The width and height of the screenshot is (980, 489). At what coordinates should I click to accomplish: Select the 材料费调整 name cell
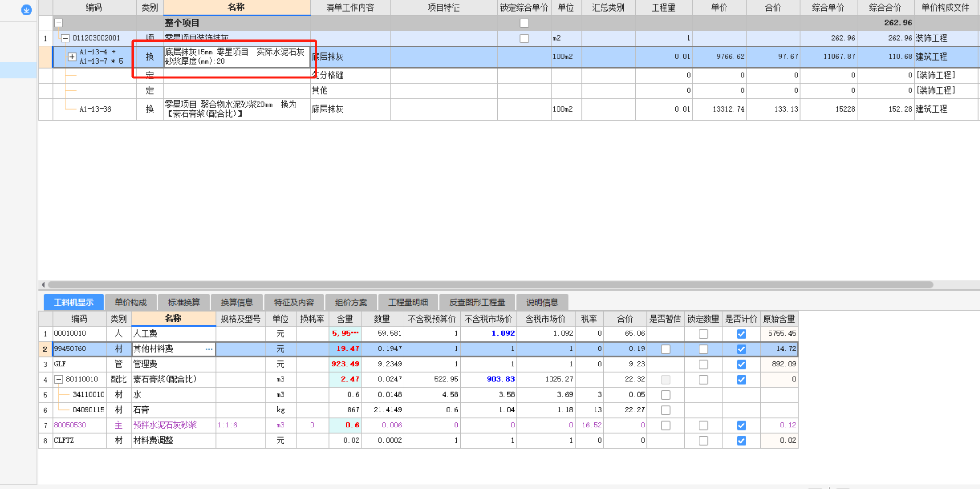174,441
